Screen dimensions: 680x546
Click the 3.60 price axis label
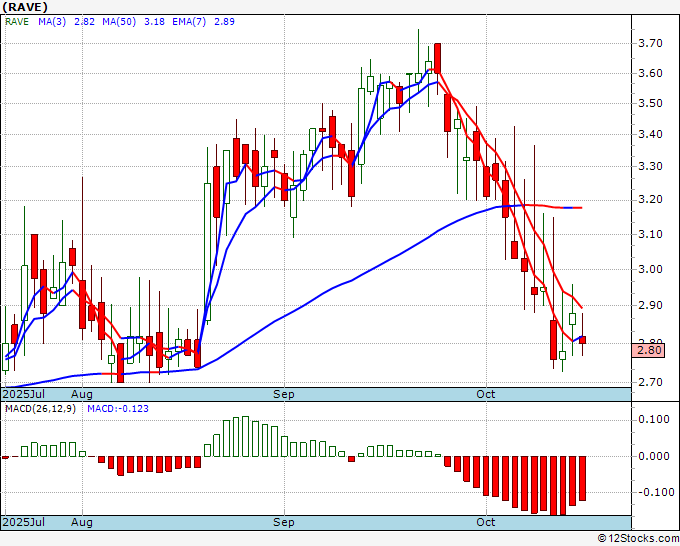coord(651,73)
